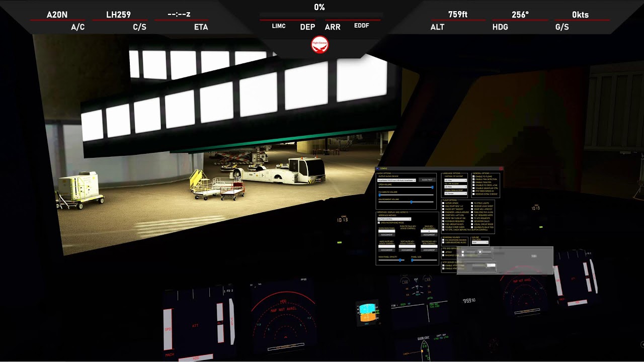This screenshot has width=644, height=362.
Task: Open the FO/PM Accent dropdown
Action: (455, 187)
